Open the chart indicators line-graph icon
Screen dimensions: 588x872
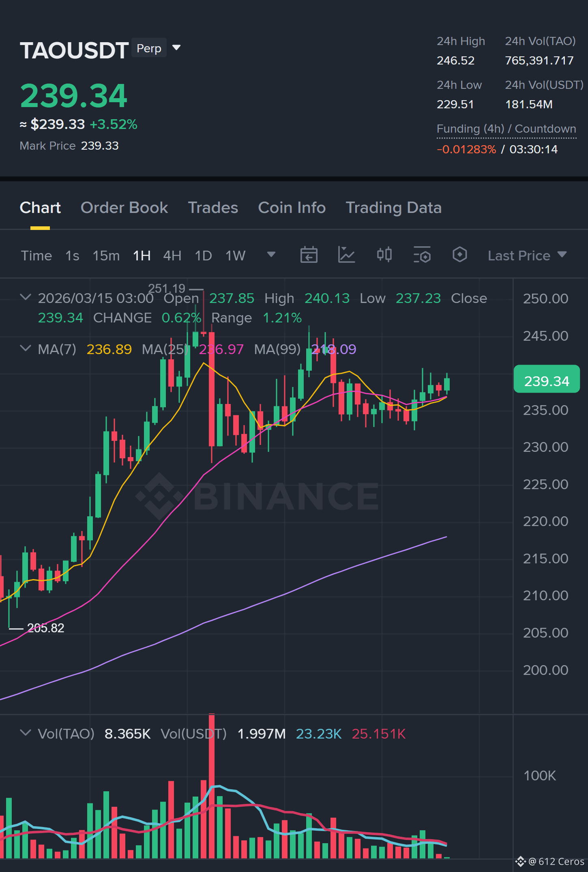point(346,255)
